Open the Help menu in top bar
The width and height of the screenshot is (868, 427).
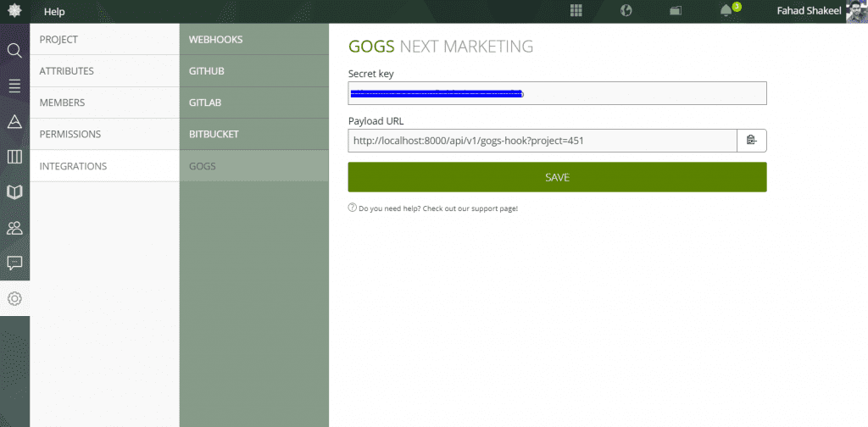point(54,12)
